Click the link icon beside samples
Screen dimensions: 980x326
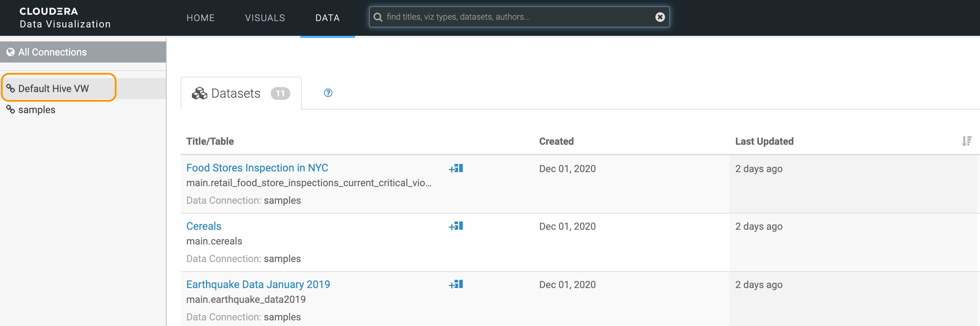[x=11, y=110]
